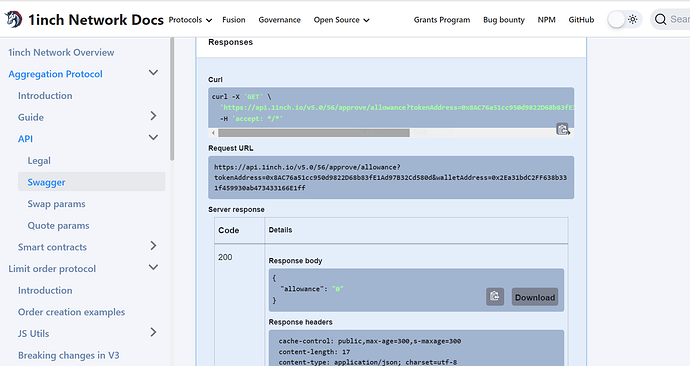Image resolution: width=690 pixels, height=366 pixels.
Task: Open the Legal sidebar page
Action: point(39,161)
